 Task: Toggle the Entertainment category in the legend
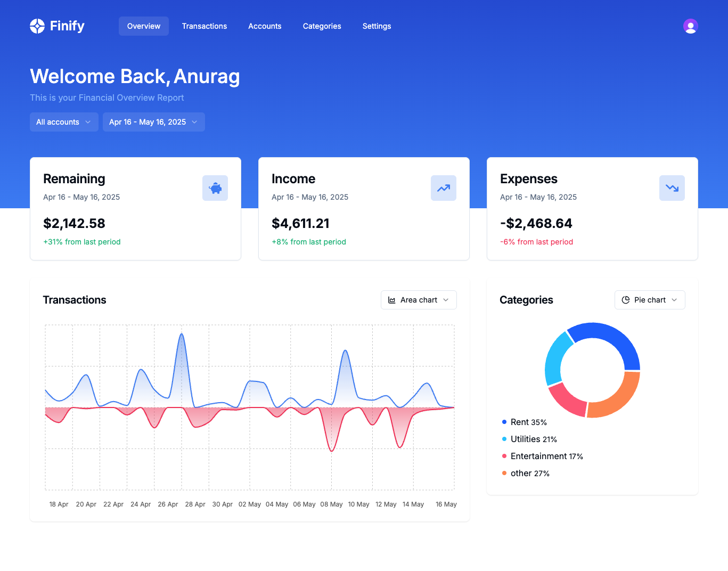coord(547,456)
